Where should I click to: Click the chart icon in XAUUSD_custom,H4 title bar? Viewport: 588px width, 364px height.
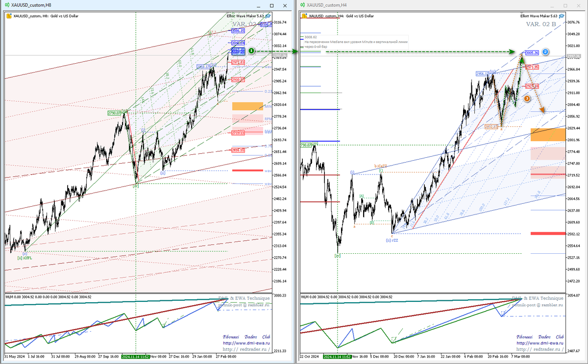click(x=302, y=5)
